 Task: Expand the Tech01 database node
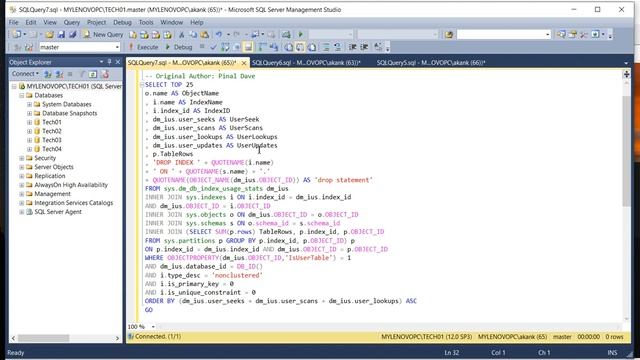(29, 122)
